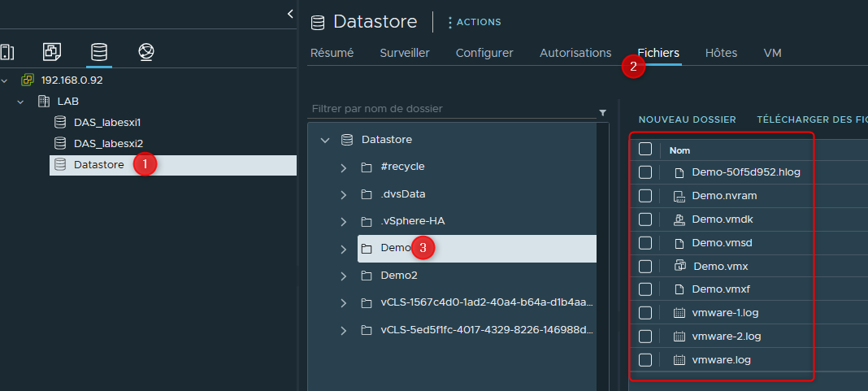Image resolution: width=868 pixels, height=391 pixels.
Task: Click the LAB datacenter icon
Action: click(x=44, y=102)
